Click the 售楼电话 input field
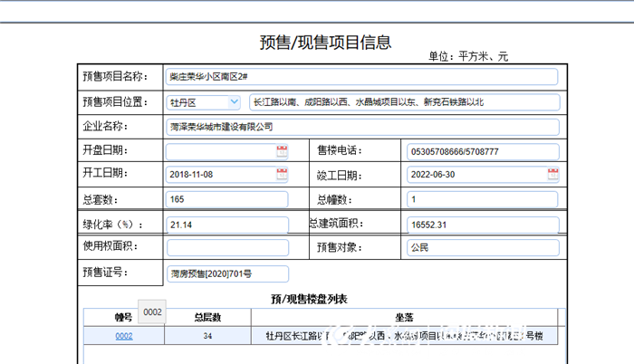 coord(483,152)
